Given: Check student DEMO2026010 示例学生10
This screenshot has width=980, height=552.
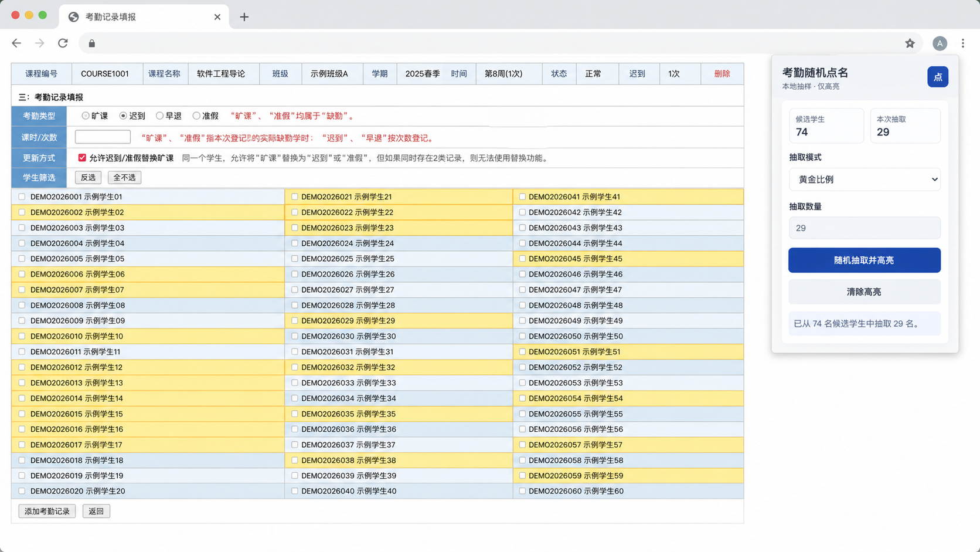Looking at the screenshot, I should pyautogui.click(x=22, y=336).
